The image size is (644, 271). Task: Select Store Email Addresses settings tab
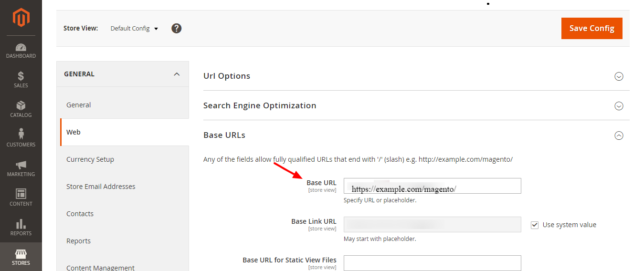101,187
